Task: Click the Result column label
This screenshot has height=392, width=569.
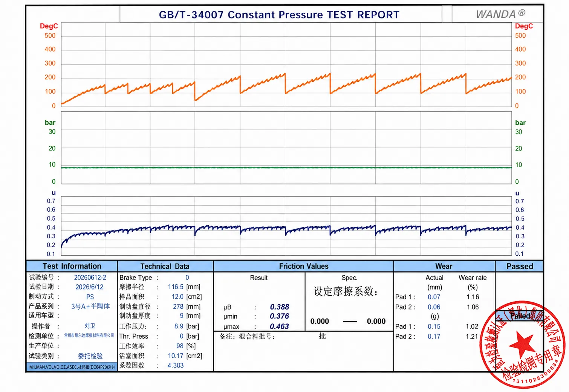Action: [x=259, y=278]
